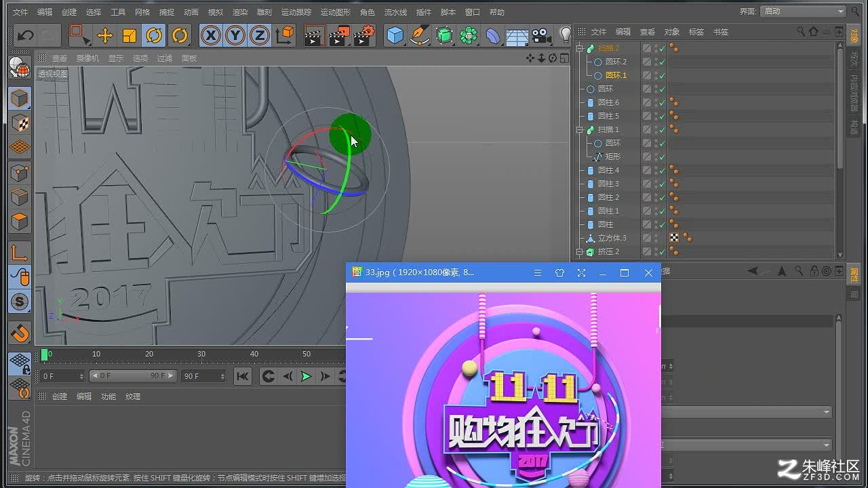868x488 pixels.
Task: Add a light object
Action: click(564, 35)
